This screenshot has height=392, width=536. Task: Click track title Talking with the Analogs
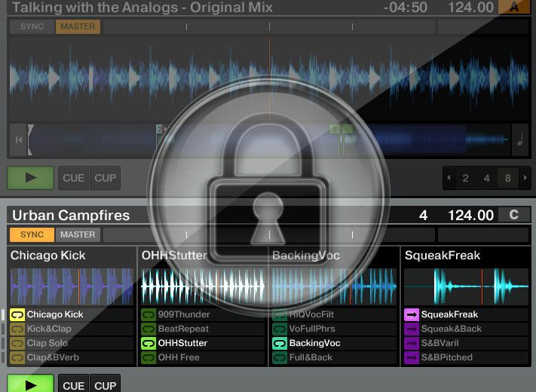[x=142, y=8]
